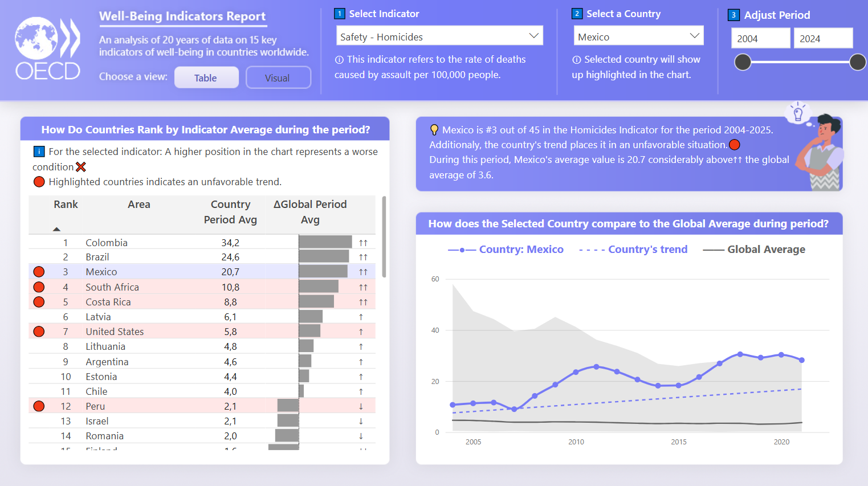
Task: Click Estonia in the Area column
Action: tap(101, 377)
